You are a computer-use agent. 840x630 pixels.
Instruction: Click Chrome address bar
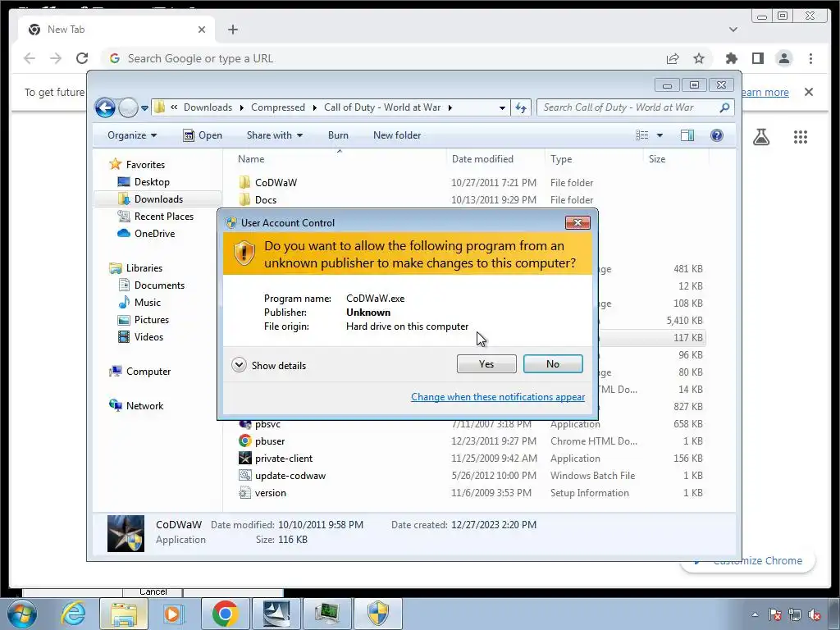click(x=386, y=58)
